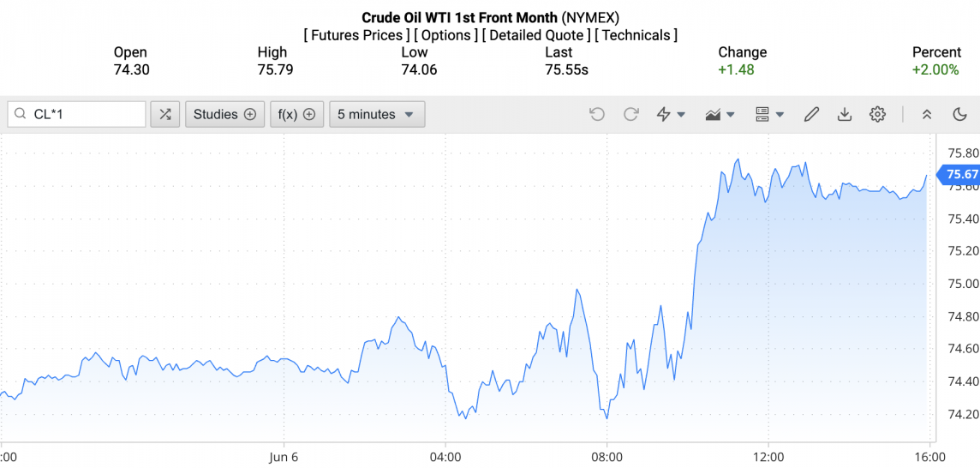
Task: Toggle dark mode moon icon
Action: tap(959, 114)
